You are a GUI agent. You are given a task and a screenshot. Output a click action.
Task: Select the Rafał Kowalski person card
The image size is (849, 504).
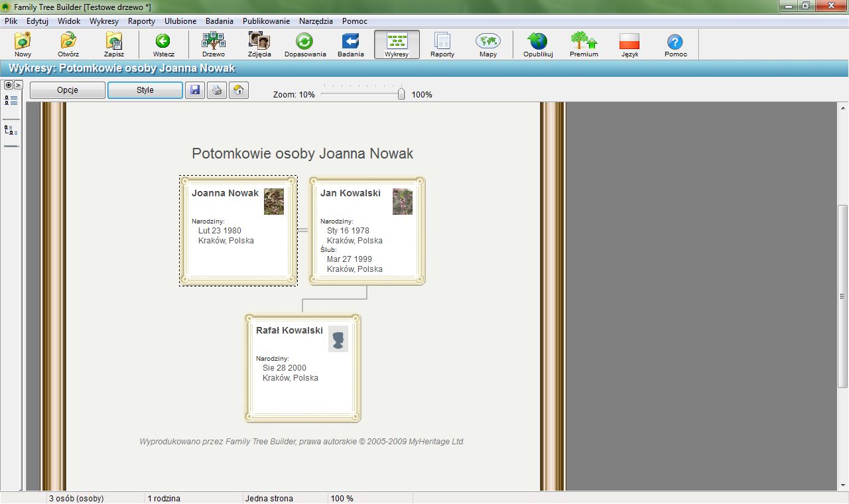[x=302, y=368]
